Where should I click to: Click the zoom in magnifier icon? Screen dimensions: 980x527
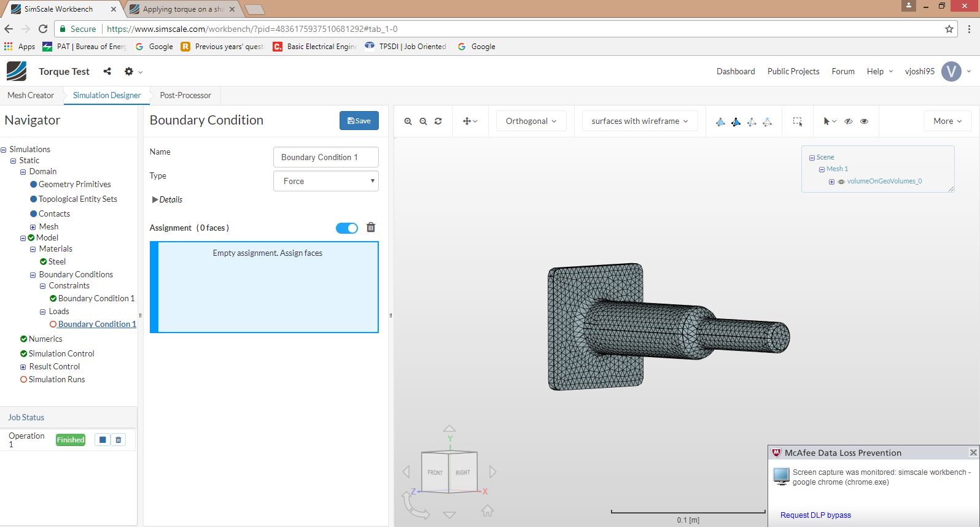pyautogui.click(x=408, y=121)
